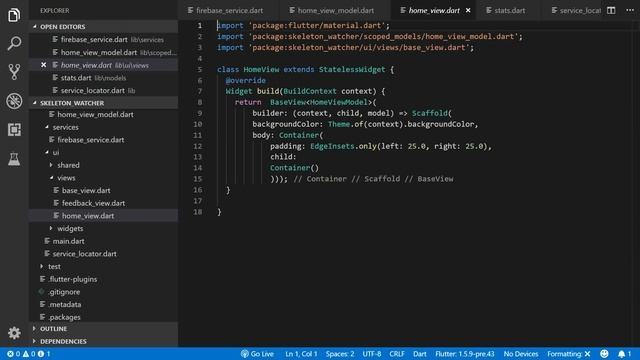Select the home_view.dart editor tab
Screen dimensions: 640x360
coord(434,11)
